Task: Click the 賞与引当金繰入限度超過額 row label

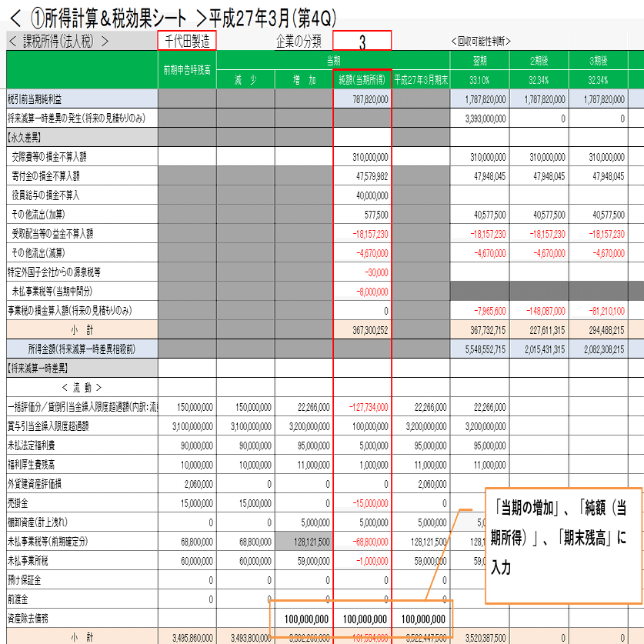Action: pyautogui.click(x=82, y=426)
